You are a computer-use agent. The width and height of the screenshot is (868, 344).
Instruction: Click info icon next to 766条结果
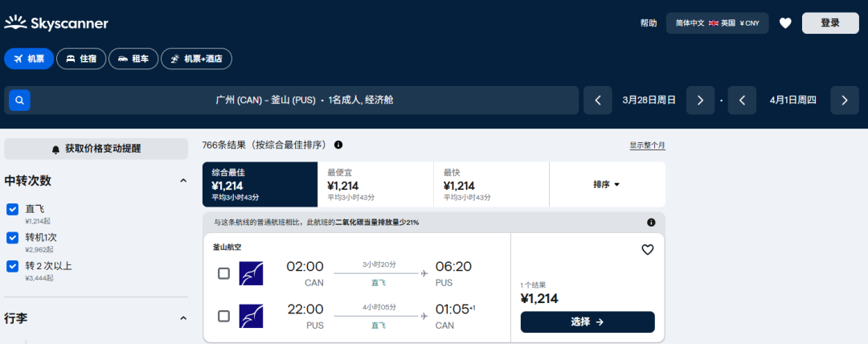tap(338, 145)
